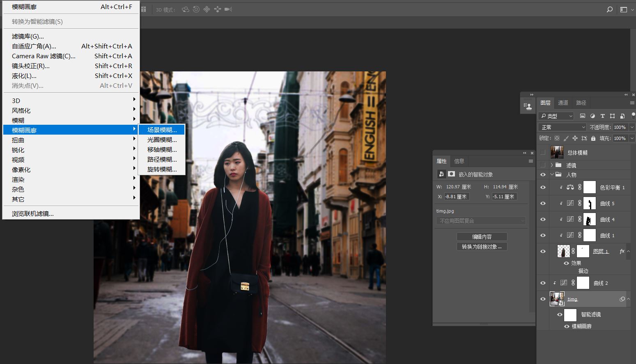This screenshot has width=636, height=364.
Task: Toggle visibility of 模糊画廊 smart filter
Action: (567, 326)
